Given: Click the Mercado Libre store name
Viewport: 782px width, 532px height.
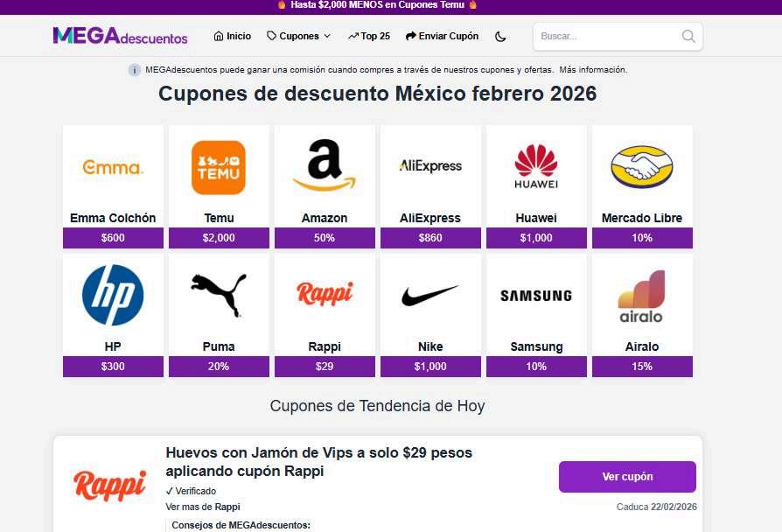Looking at the screenshot, I should (642, 218).
